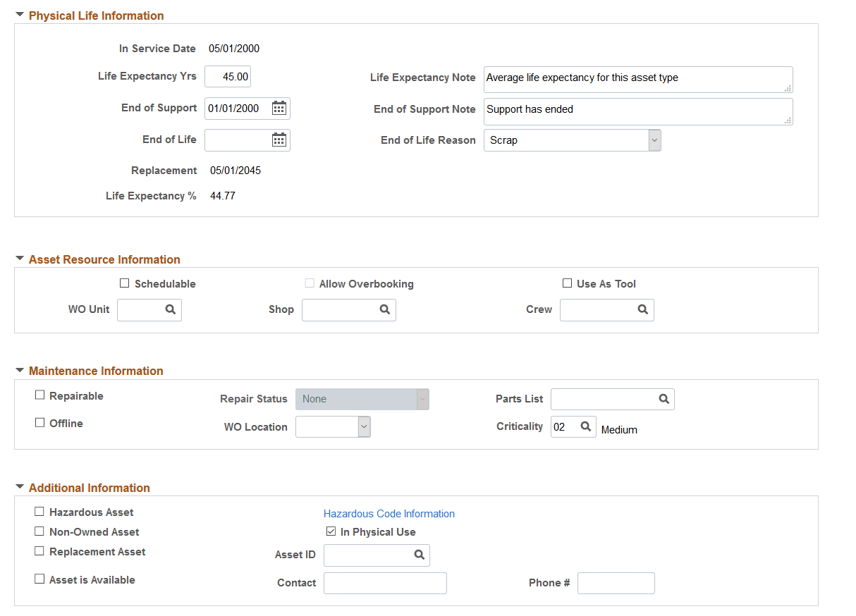Click the Phone # input field

click(x=616, y=582)
